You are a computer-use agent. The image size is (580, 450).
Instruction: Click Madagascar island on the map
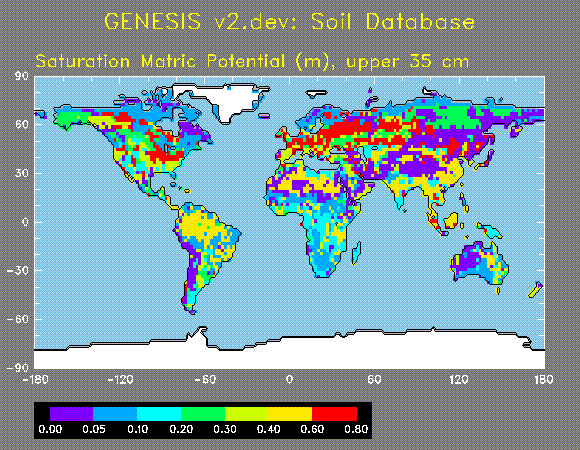pyautogui.click(x=356, y=253)
